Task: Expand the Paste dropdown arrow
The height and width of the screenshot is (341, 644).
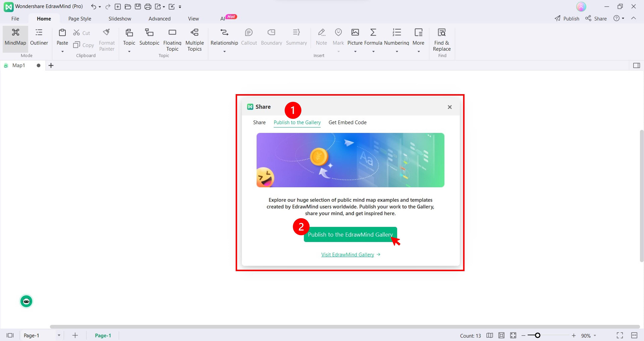Action: 62,52
